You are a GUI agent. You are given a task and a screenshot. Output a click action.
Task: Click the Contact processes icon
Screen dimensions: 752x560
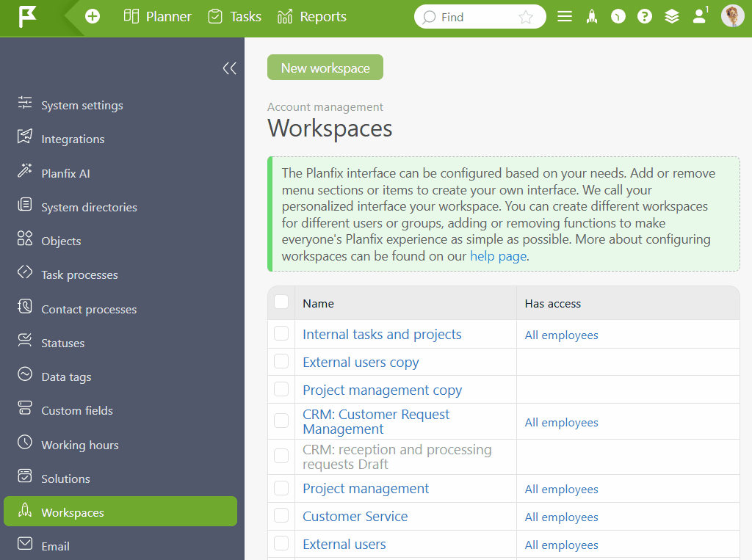pyautogui.click(x=25, y=306)
